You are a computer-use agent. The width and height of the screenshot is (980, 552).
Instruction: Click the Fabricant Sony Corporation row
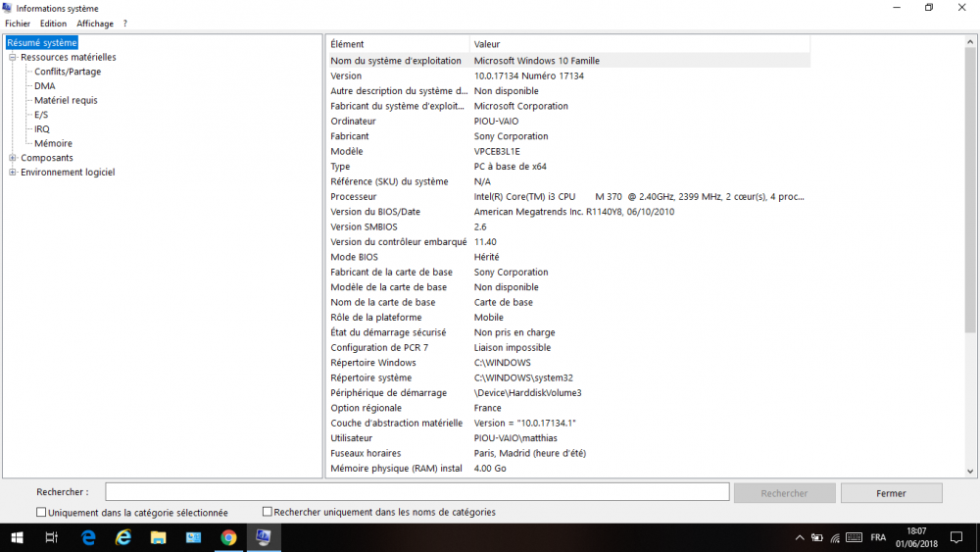(568, 136)
